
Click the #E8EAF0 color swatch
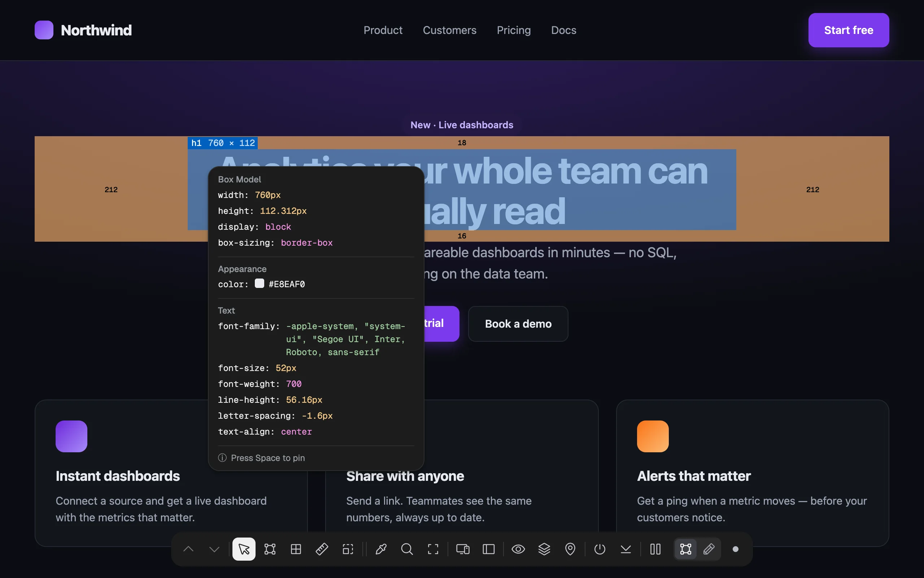259,283
